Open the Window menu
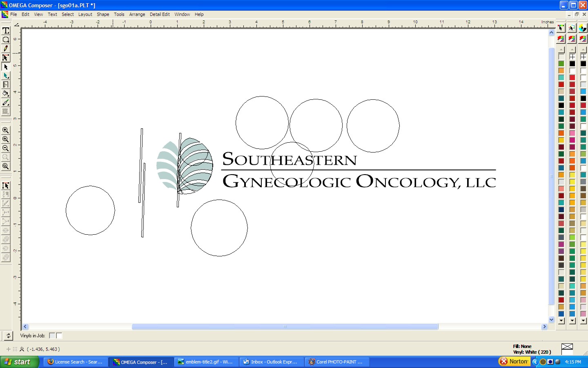The image size is (588, 368). tap(182, 14)
